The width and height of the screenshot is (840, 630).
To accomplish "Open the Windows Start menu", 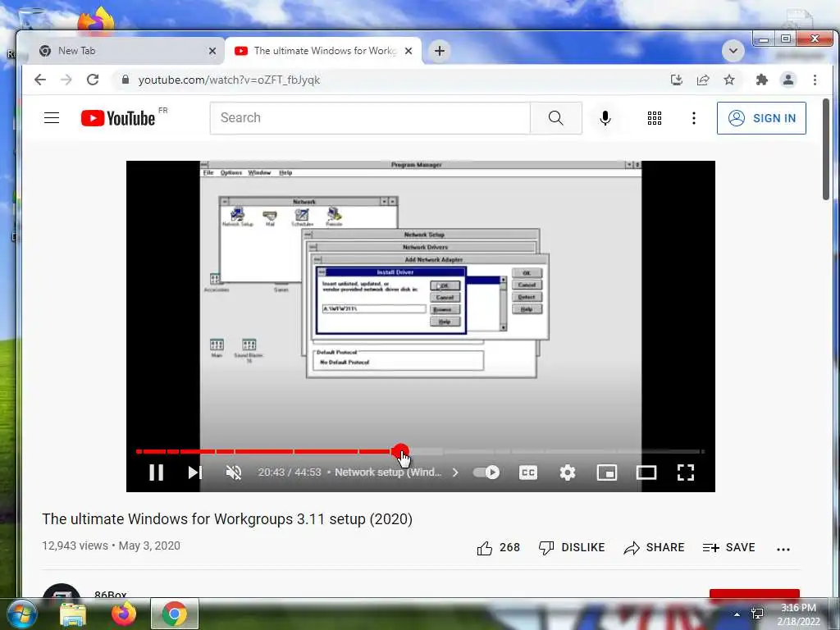I will [x=21, y=614].
